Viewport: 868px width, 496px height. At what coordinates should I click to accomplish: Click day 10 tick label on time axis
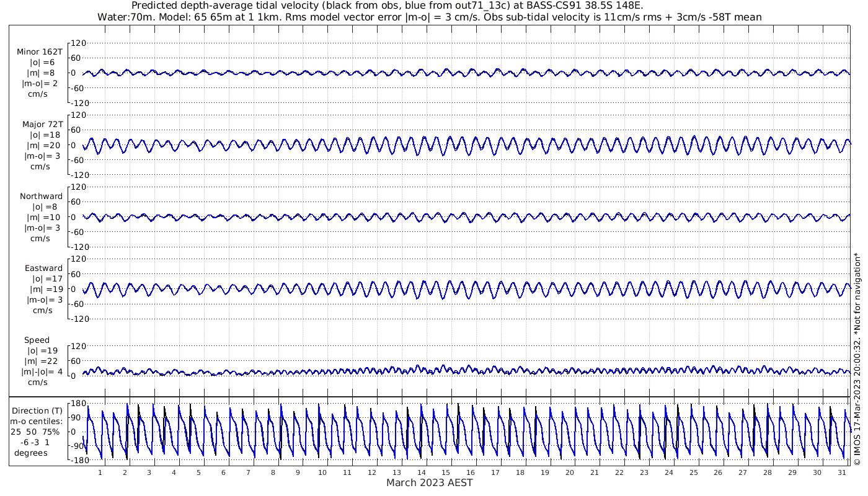pos(322,472)
